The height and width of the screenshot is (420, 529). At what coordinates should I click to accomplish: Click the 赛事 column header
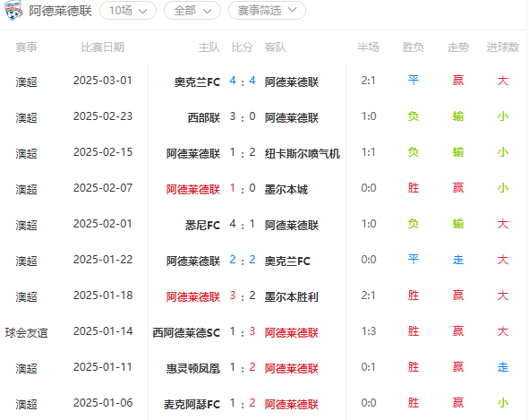coord(26,47)
